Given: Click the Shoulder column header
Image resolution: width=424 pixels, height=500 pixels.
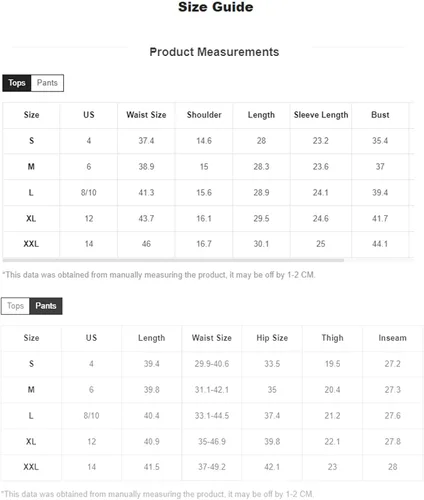Looking at the screenshot, I should click(204, 115).
